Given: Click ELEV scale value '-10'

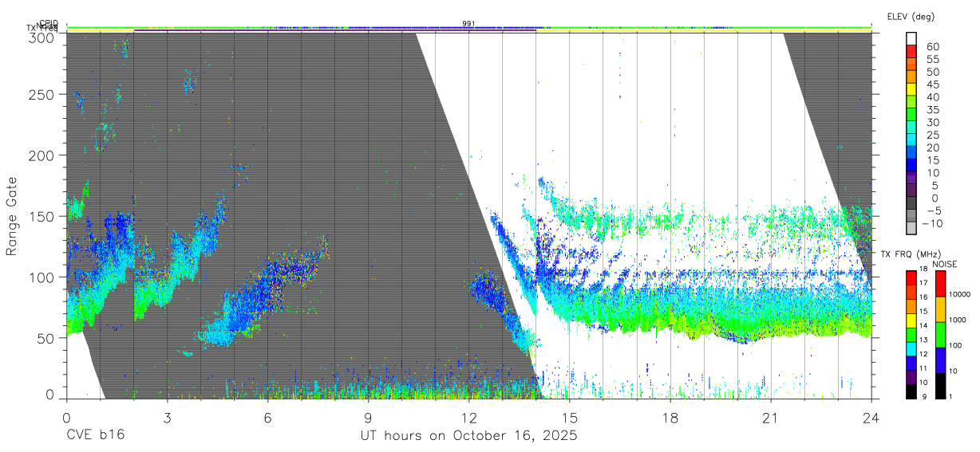Looking at the screenshot, I should tap(933, 224).
